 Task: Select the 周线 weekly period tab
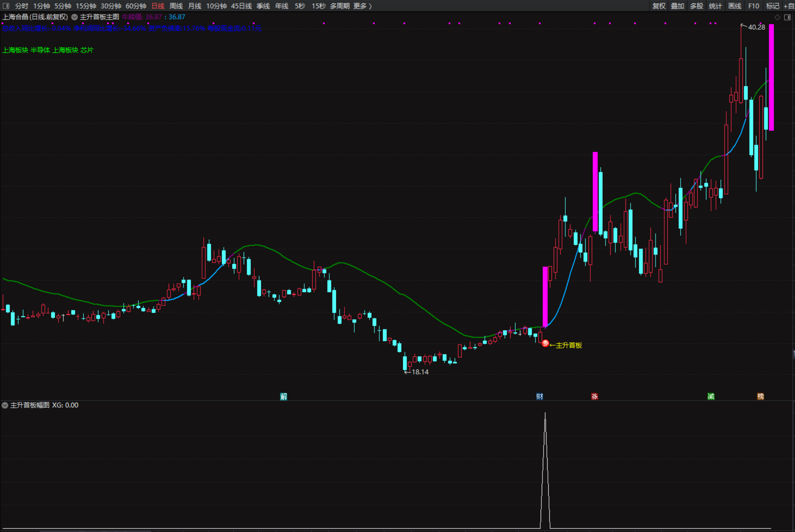tap(176, 6)
